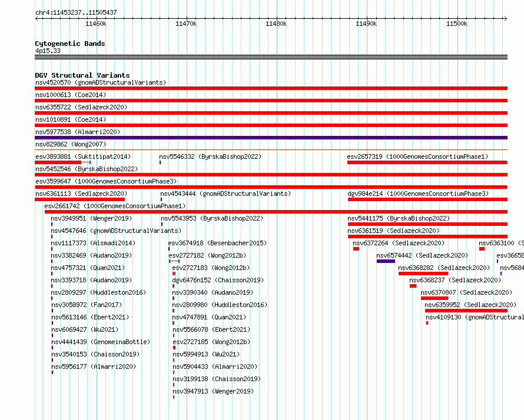
Task: Select nsv3393718 (Audano2019) label
Action: pos(92,280)
